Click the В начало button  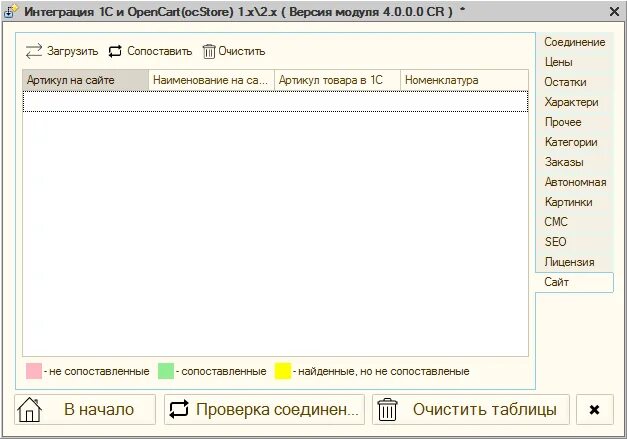click(x=85, y=409)
